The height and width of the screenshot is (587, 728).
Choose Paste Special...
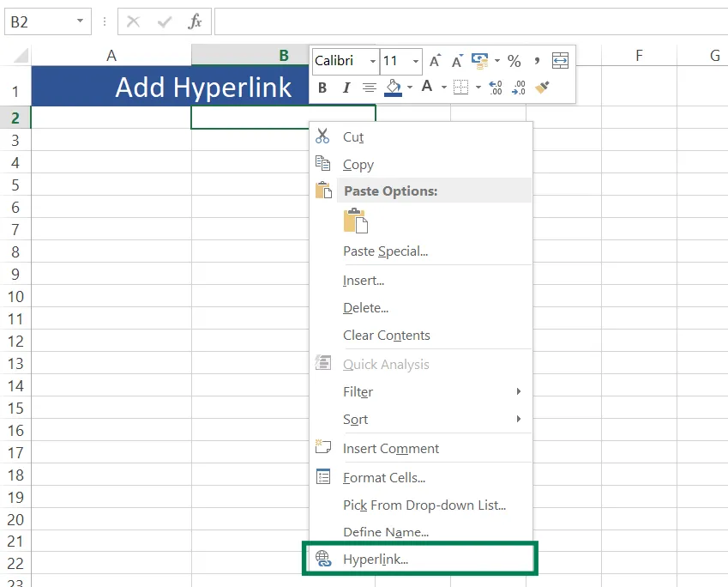[421, 251]
